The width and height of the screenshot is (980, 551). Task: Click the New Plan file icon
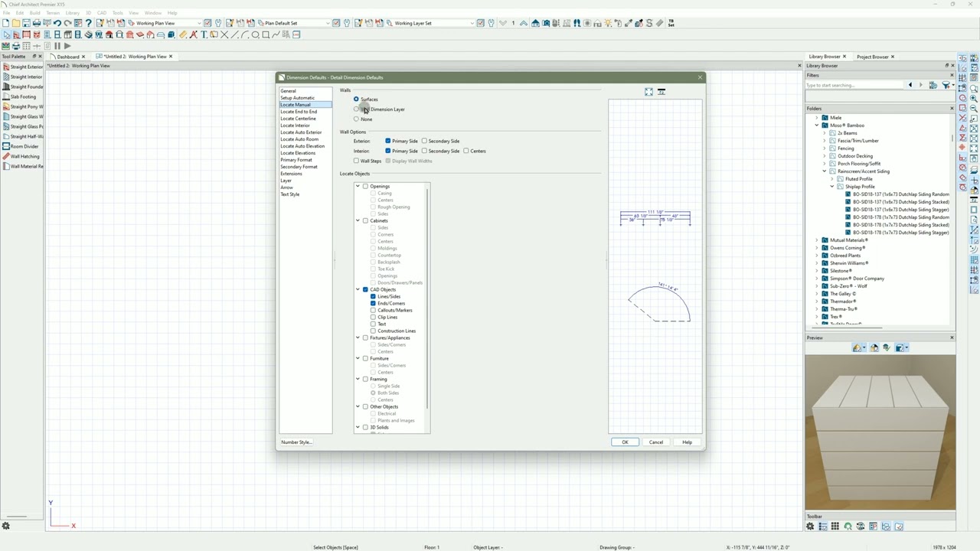click(5, 23)
